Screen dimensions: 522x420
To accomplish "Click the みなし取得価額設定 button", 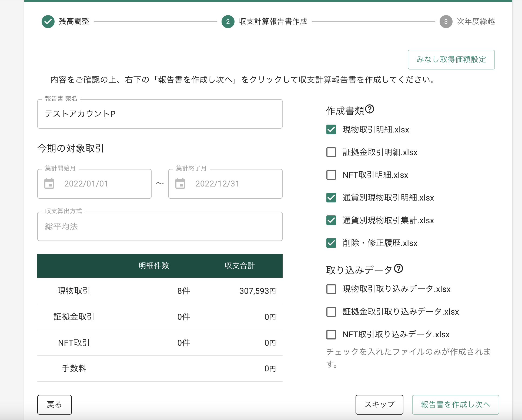I will pos(451,59).
